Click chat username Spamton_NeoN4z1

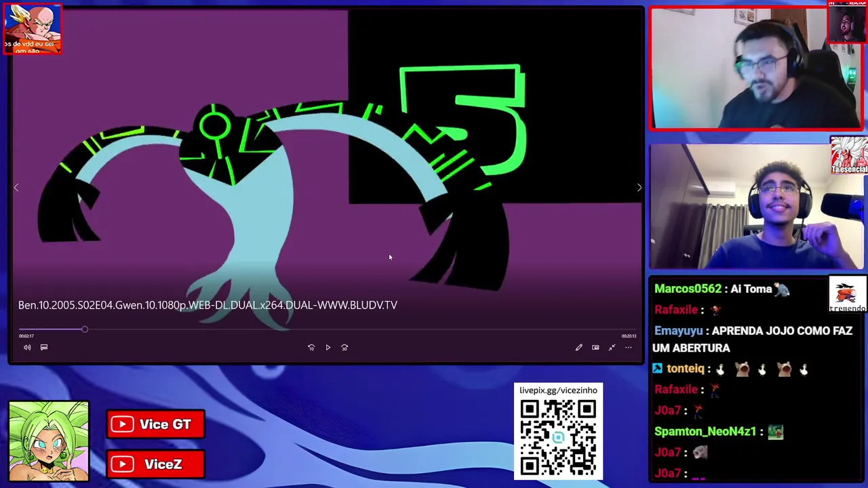pos(705,432)
